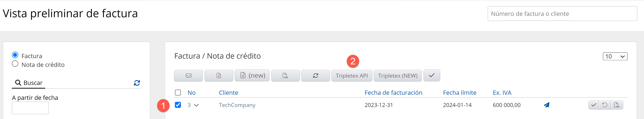
Task: Click the PDF export toolbar button
Action: [285, 76]
